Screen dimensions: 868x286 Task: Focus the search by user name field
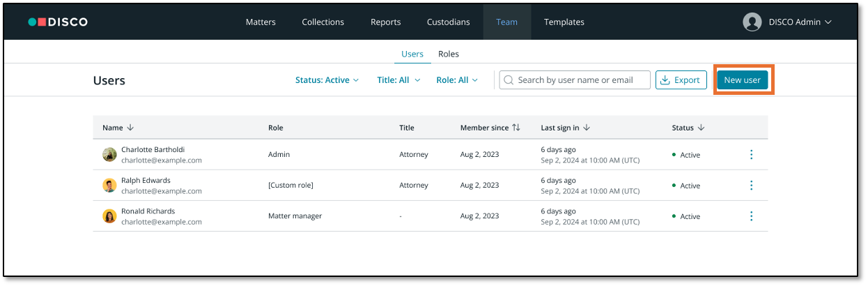[x=575, y=80]
